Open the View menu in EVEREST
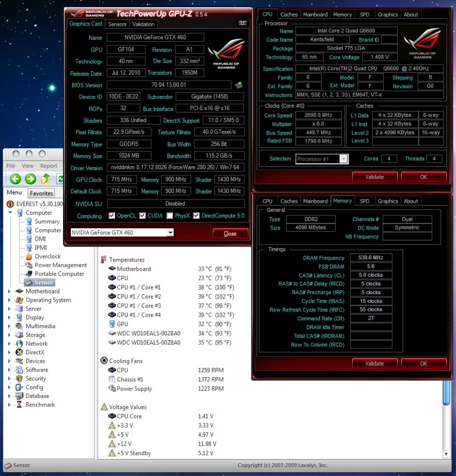Image resolution: width=456 pixels, height=476 pixels. pos(27,166)
